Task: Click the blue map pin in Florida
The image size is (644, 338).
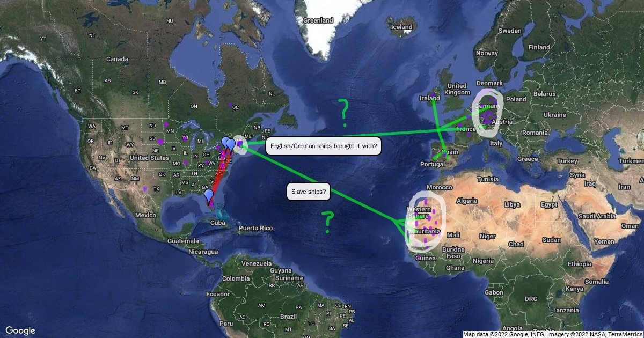Action: [209, 196]
